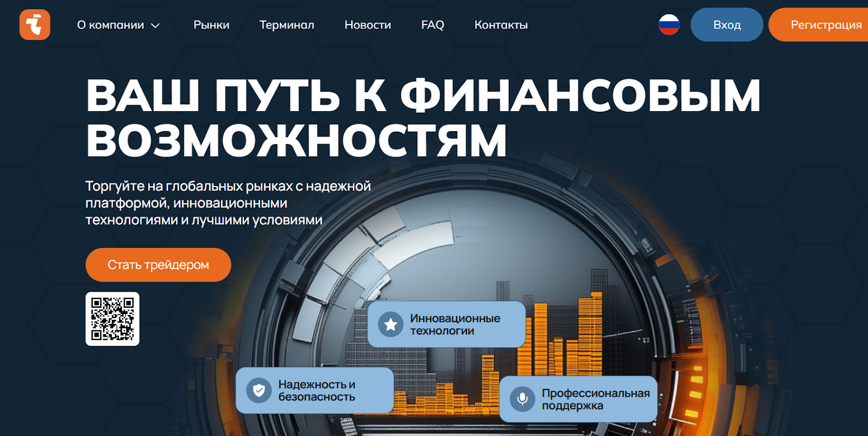Click the Вход login button
The height and width of the screenshot is (436, 868).
tap(727, 24)
